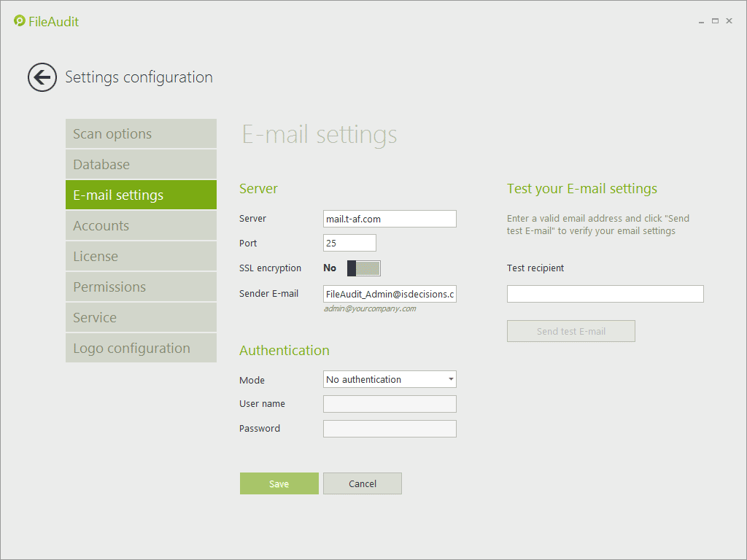Switch to the Database settings tab
Image resolution: width=747 pixels, height=560 pixels.
coord(141,165)
